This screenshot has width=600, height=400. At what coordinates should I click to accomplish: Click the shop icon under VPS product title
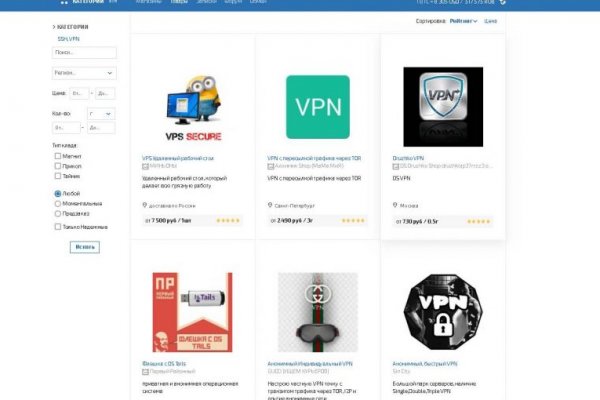146,165
